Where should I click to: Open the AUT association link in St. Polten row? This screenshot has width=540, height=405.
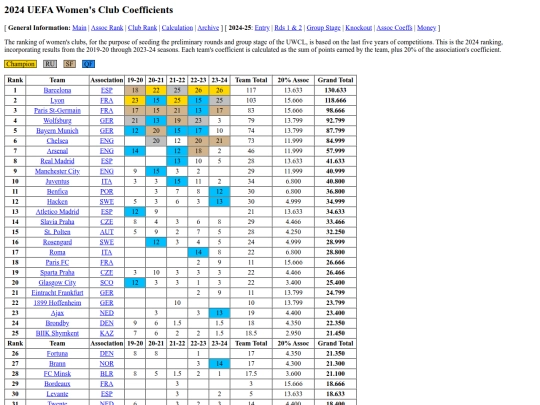pyautogui.click(x=107, y=232)
